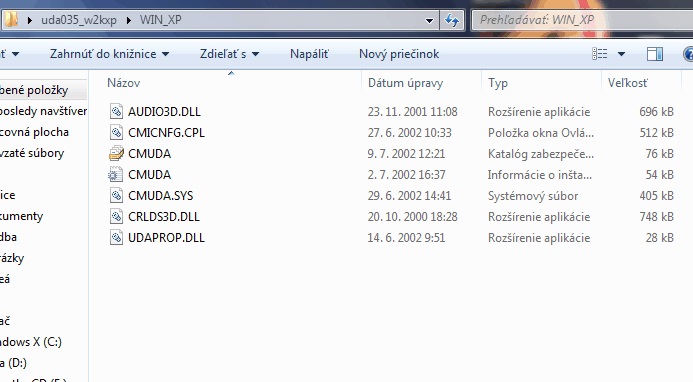Screen dimensions: 693x382
Task: Click the 512 kB size value
Action: [x=656, y=133]
